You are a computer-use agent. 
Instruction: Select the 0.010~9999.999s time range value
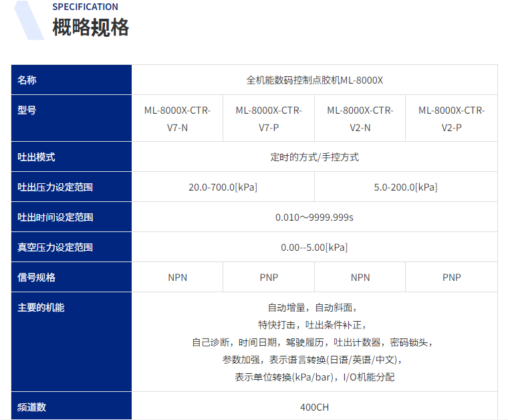[314, 217]
